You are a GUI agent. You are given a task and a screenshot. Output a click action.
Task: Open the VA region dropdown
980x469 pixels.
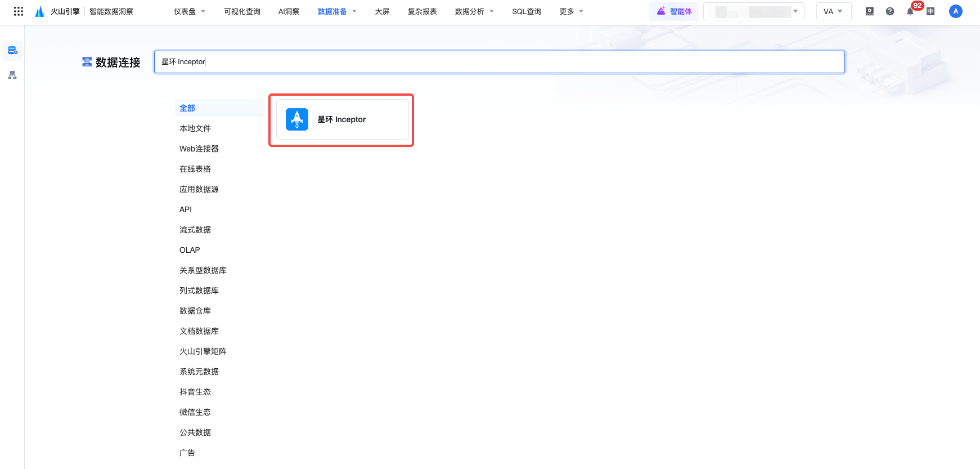point(834,11)
